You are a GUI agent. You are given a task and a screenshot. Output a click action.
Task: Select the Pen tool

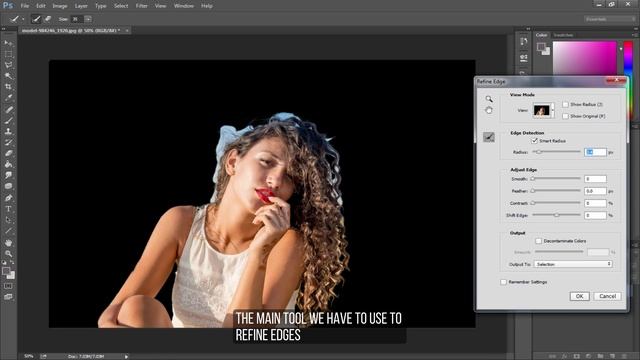(x=8, y=198)
